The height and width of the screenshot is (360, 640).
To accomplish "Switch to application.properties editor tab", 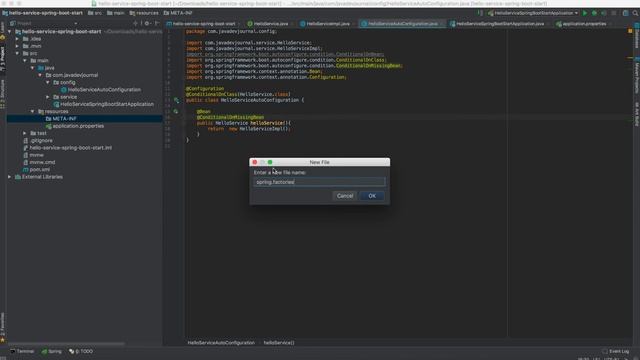I will [583, 24].
